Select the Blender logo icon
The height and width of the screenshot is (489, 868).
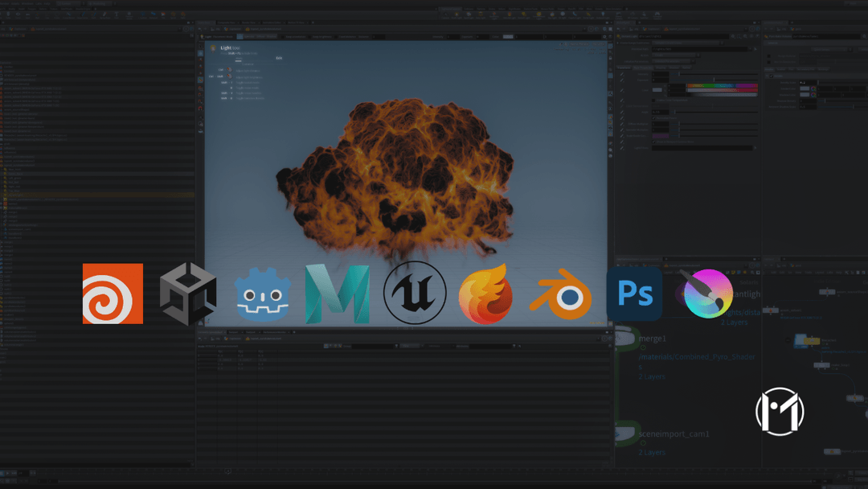coord(561,293)
